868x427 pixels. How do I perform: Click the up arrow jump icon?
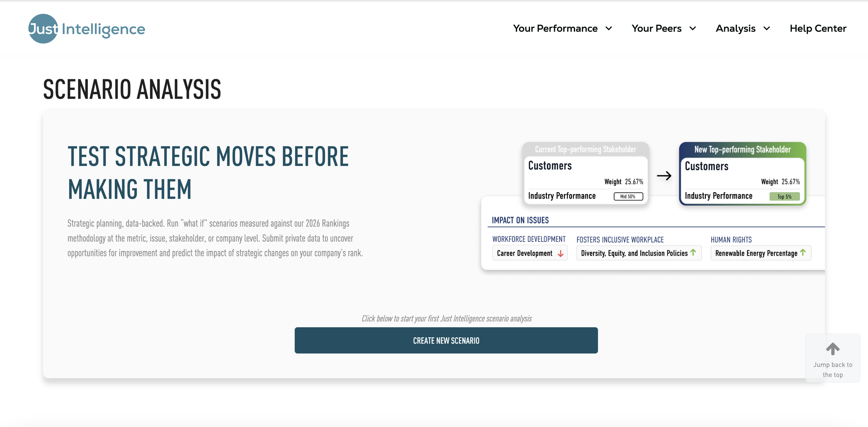tap(832, 348)
